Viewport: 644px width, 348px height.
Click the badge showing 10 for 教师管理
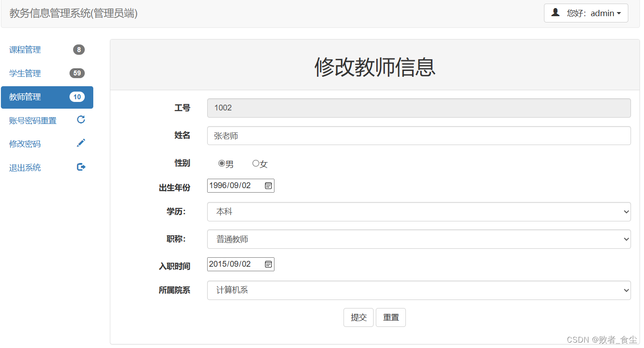point(77,97)
